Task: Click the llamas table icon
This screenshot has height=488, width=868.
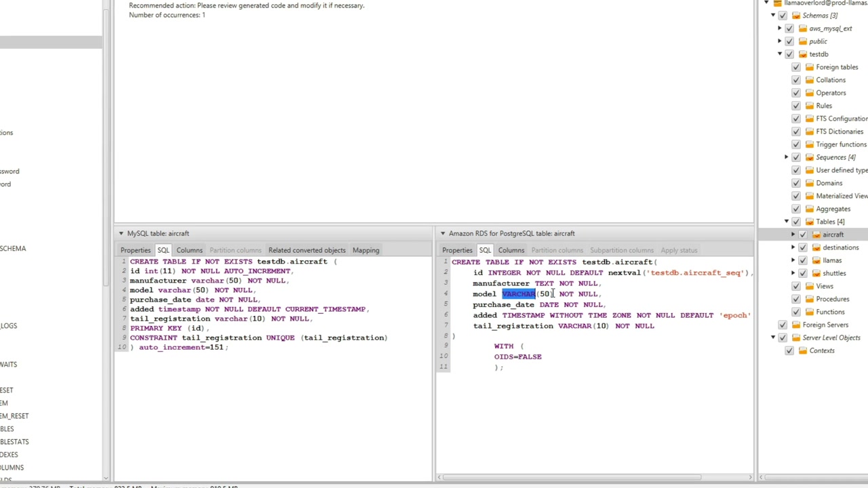Action: 816,260
